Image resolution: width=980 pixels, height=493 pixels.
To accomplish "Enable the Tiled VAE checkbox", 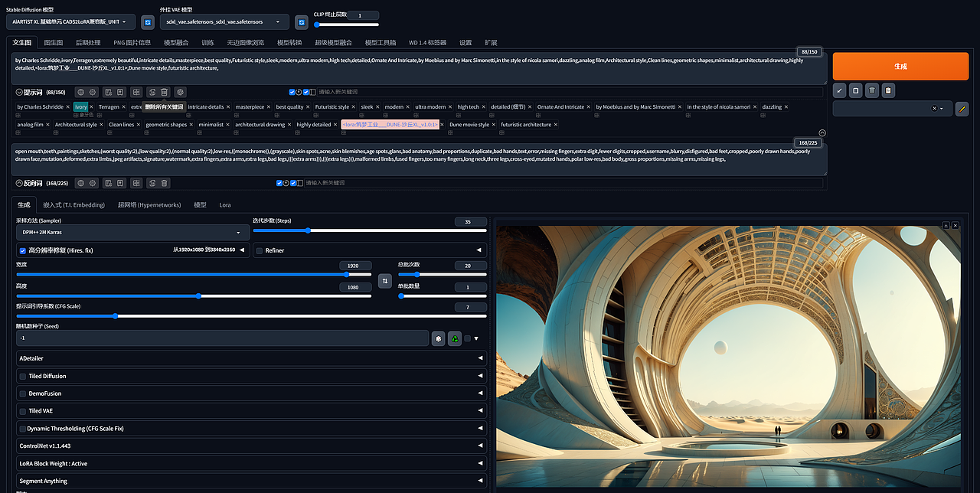I will coord(22,411).
